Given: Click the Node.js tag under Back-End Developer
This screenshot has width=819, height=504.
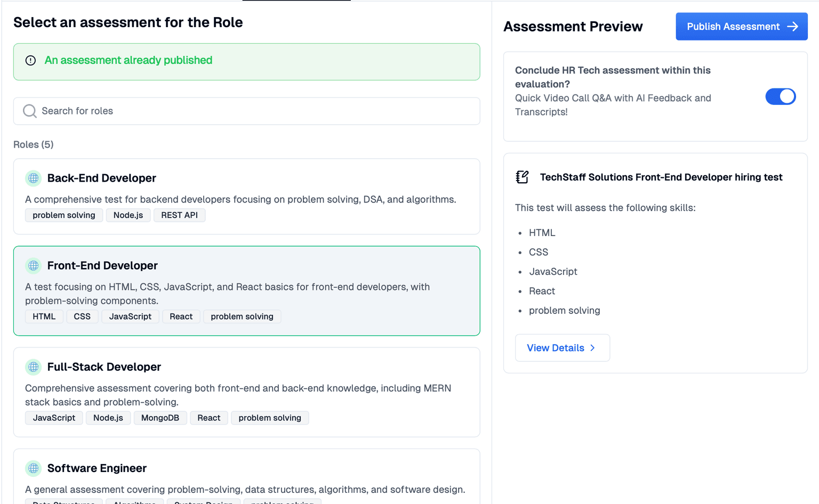Looking at the screenshot, I should (128, 215).
